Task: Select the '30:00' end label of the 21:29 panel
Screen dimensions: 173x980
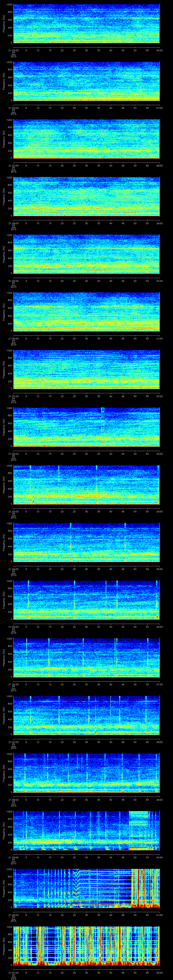Action: tap(160, 281)
